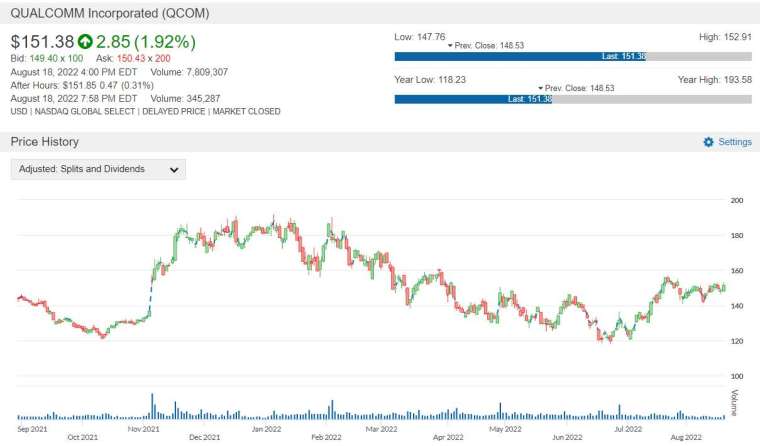This screenshot has width=760, height=446.
Task: Click the 200 price axis label
Action: (737, 200)
